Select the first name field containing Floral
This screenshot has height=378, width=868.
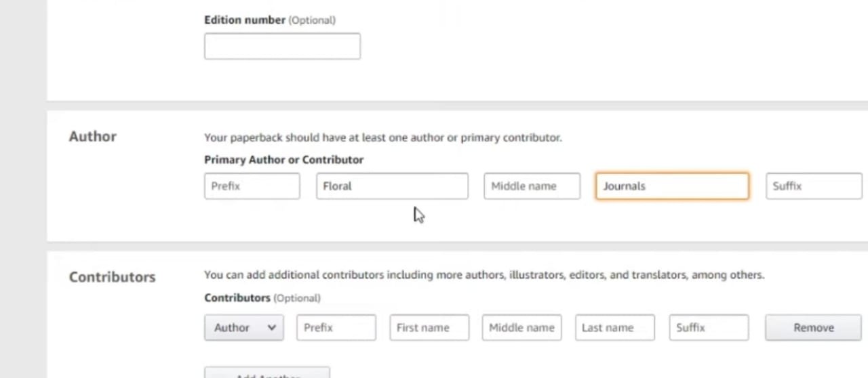pos(391,186)
